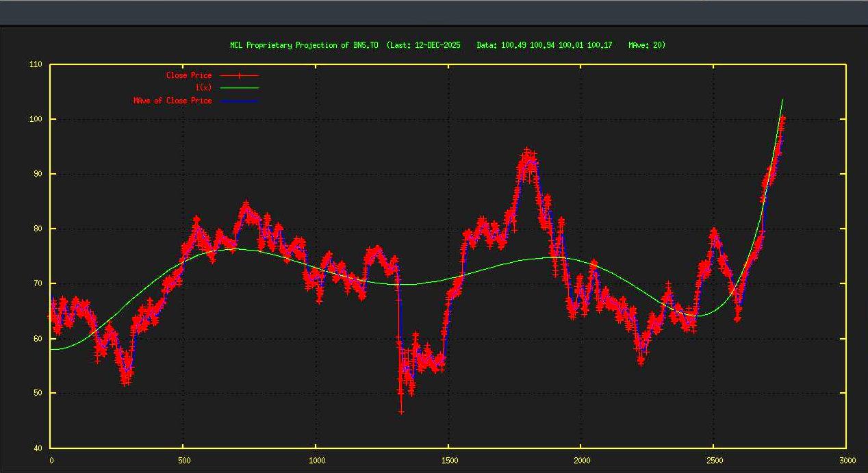The image size is (868, 473).
Task: Select the "MAve of Close Price" legend label
Action: (x=173, y=101)
